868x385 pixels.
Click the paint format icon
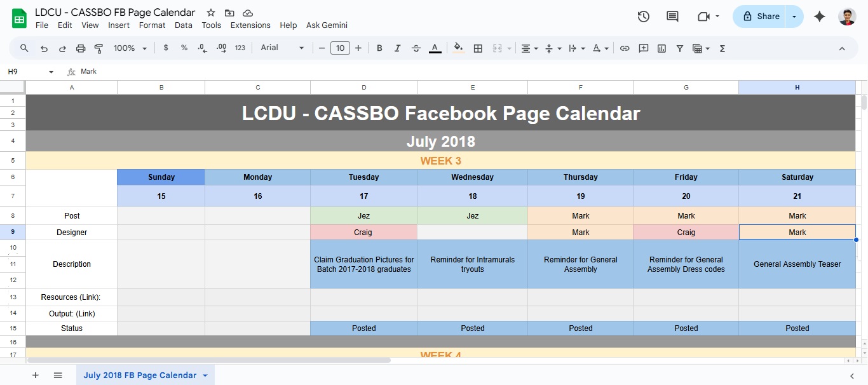(x=98, y=48)
